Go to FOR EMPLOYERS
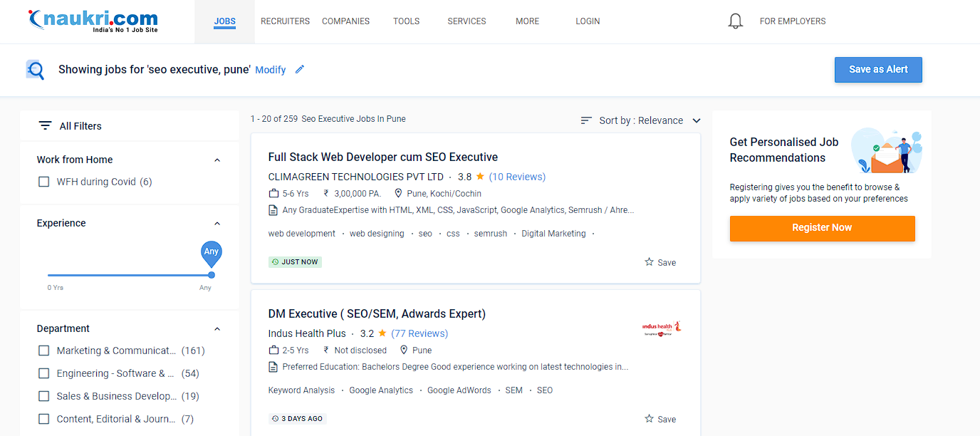 pos(793,21)
